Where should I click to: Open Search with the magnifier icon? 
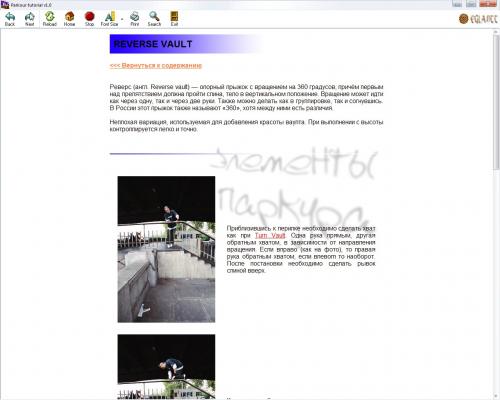(x=154, y=19)
